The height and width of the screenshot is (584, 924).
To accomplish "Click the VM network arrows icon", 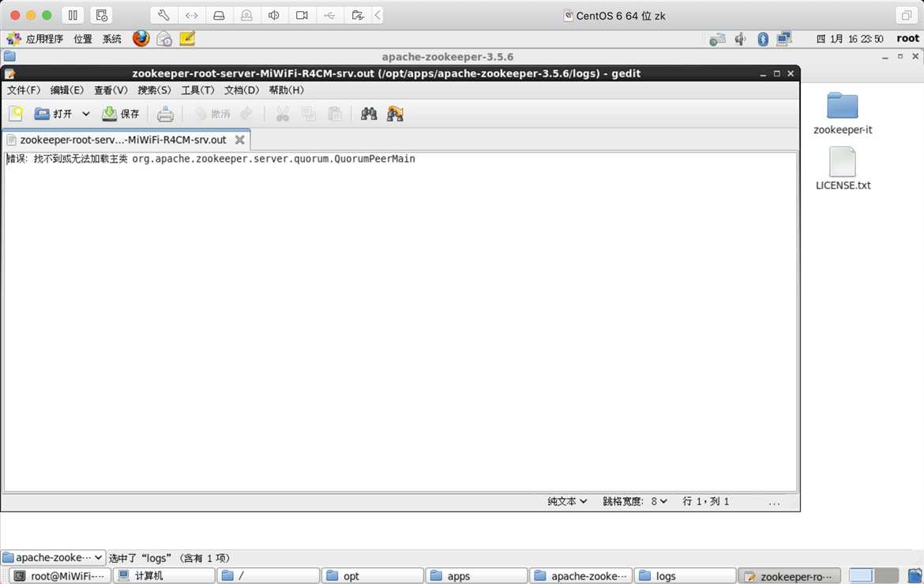I will pos(192,15).
